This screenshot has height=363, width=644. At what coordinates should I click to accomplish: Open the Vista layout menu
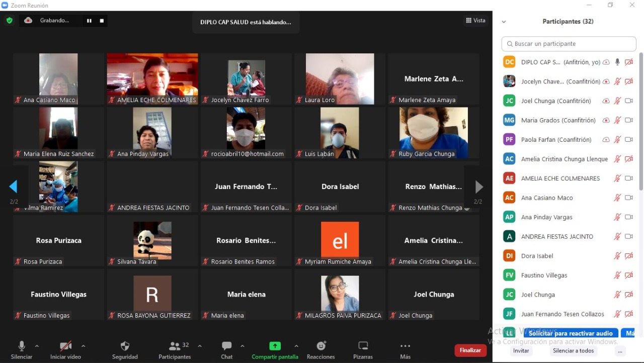[x=475, y=21]
